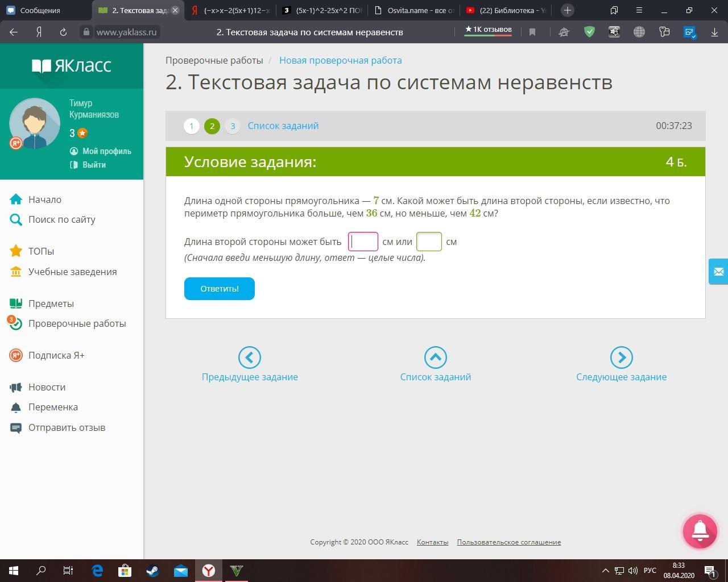
Task: Click the ЯКласс logo
Action: [x=72, y=66]
